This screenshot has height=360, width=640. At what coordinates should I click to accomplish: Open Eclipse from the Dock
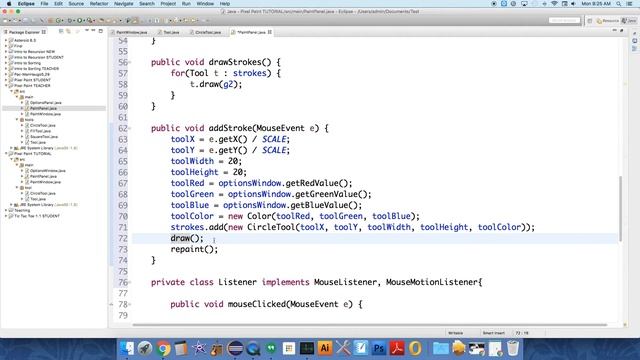pos(235,348)
